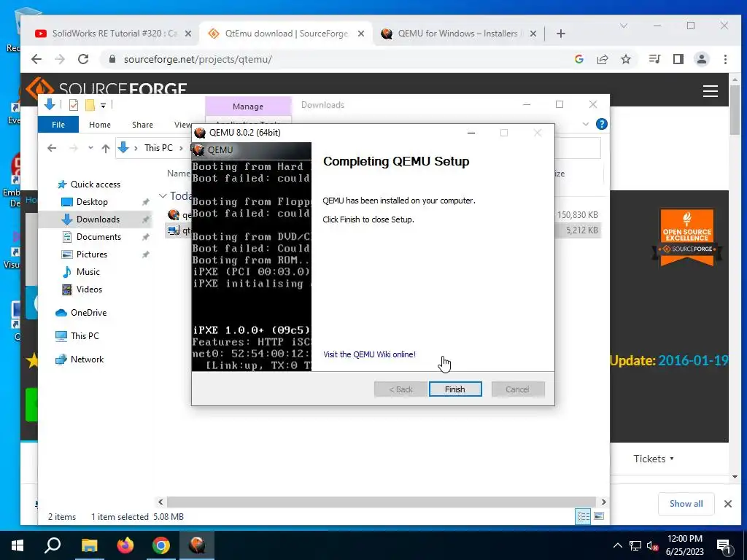Switch to QEMU for Windows Installers tab

[x=457, y=34]
